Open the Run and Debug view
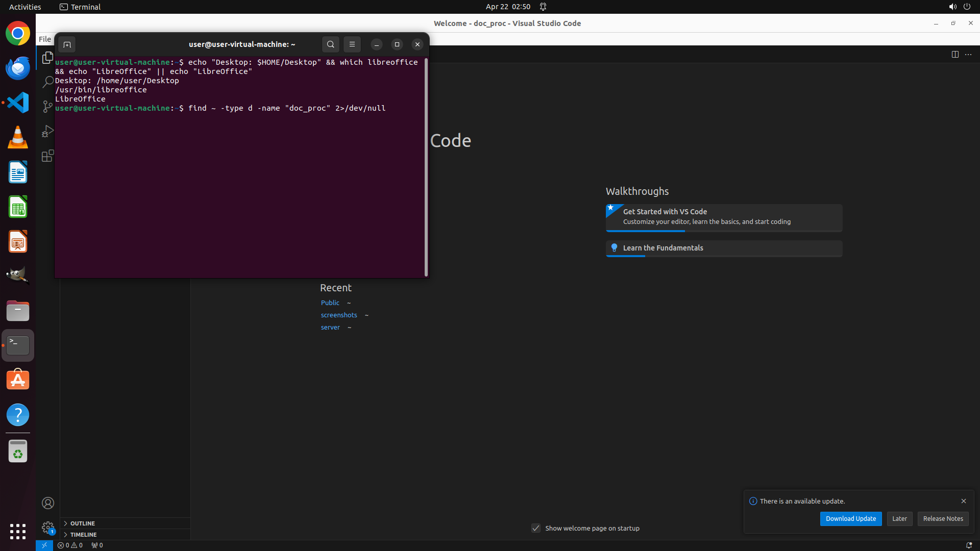Viewport: 980px width, 551px height. pyautogui.click(x=47, y=131)
